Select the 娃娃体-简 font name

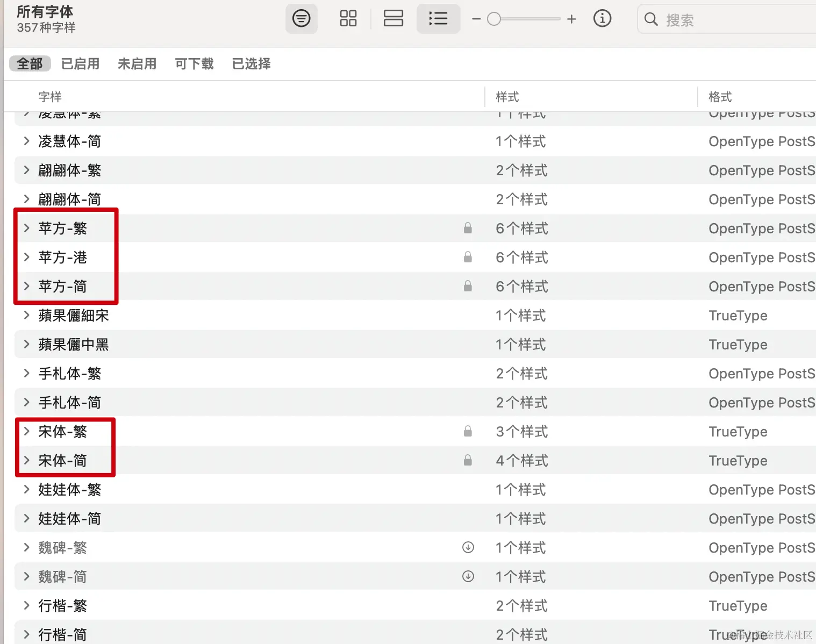coord(70,519)
